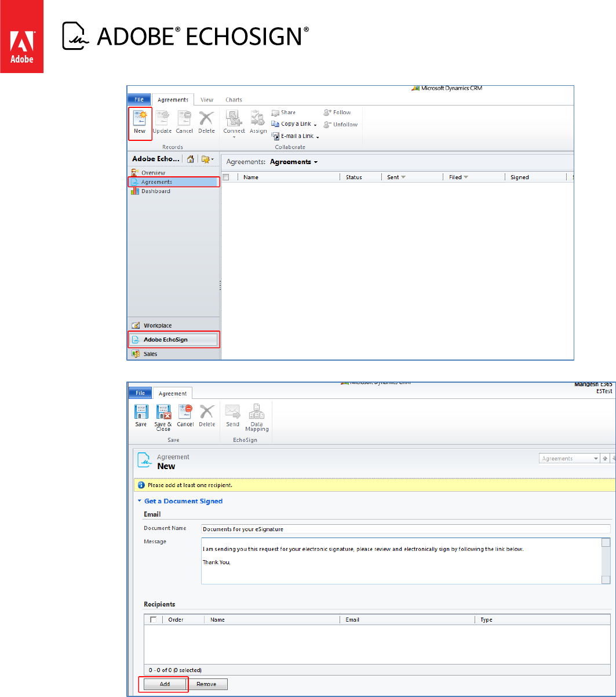Viewport: 616px width, 697px height.
Task: Click Delete in the Records ribbon group
Action: click(x=206, y=123)
